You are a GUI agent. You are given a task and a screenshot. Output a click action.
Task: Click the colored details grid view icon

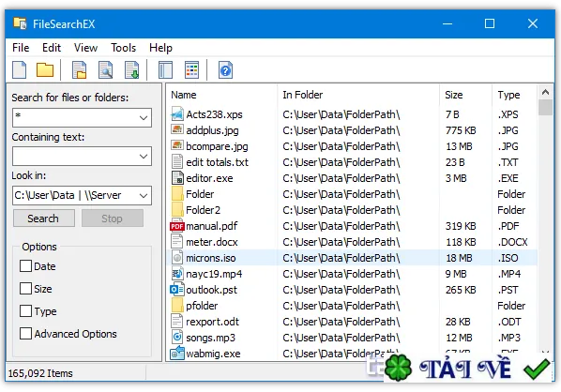[191, 69]
